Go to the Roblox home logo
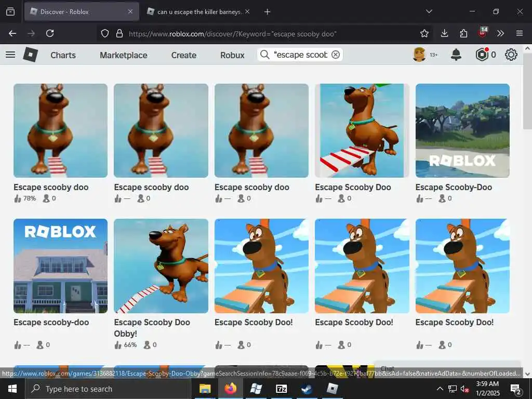The height and width of the screenshot is (399, 532). [x=31, y=55]
